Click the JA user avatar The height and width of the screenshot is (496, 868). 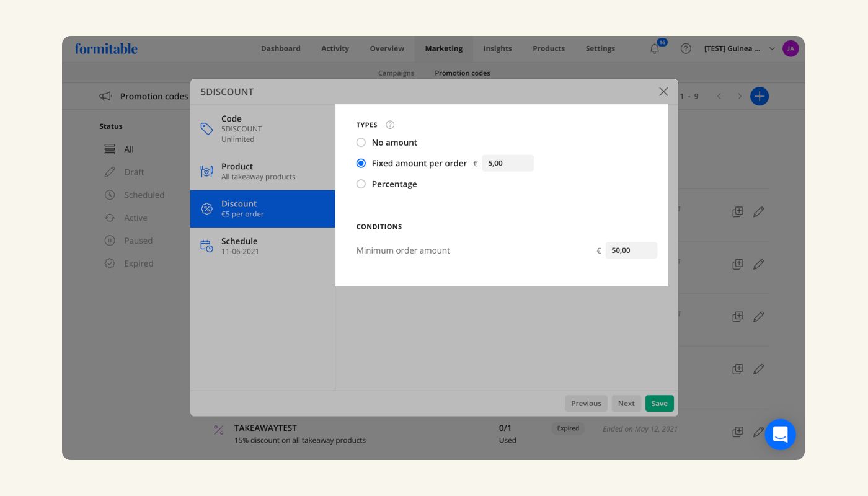tap(790, 48)
